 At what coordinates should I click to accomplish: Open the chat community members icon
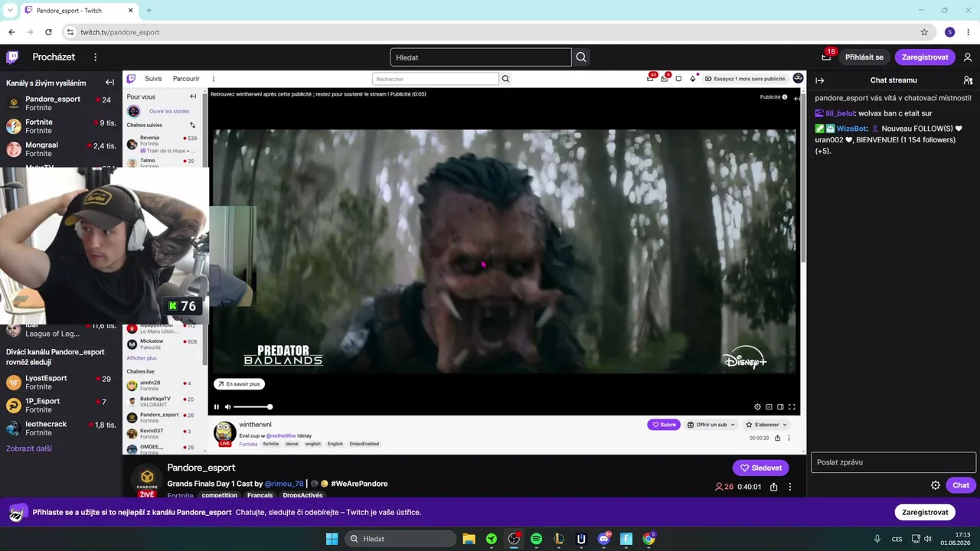[968, 80]
